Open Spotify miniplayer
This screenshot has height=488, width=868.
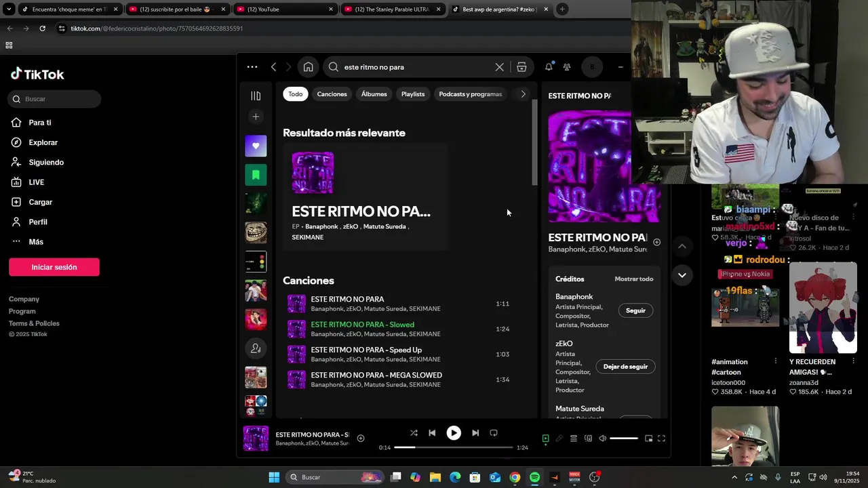click(x=648, y=439)
